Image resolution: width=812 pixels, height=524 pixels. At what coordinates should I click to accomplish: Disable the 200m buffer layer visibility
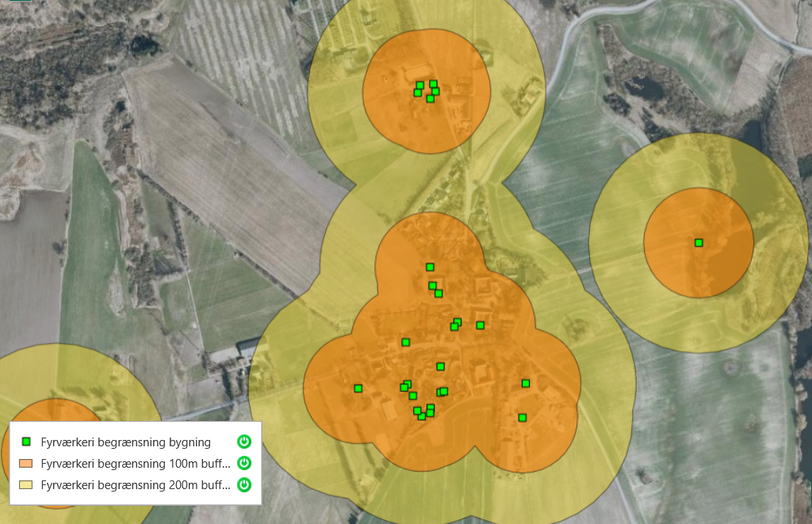pyautogui.click(x=244, y=484)
